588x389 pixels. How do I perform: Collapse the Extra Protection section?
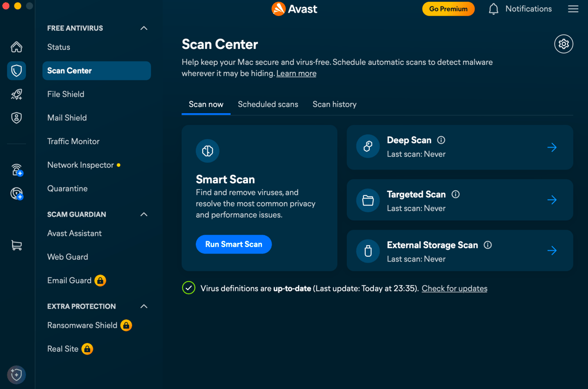click(144, 306)
